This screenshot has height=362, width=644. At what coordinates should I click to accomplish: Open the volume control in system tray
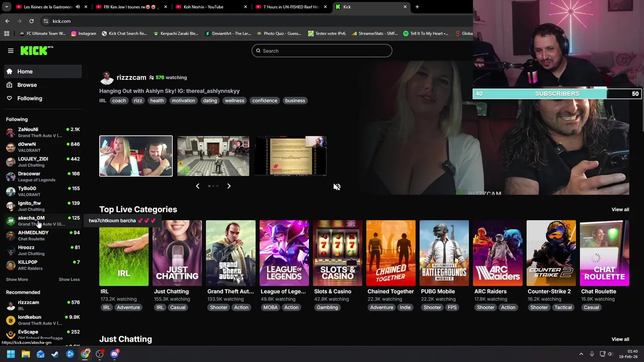coord(610,354)
